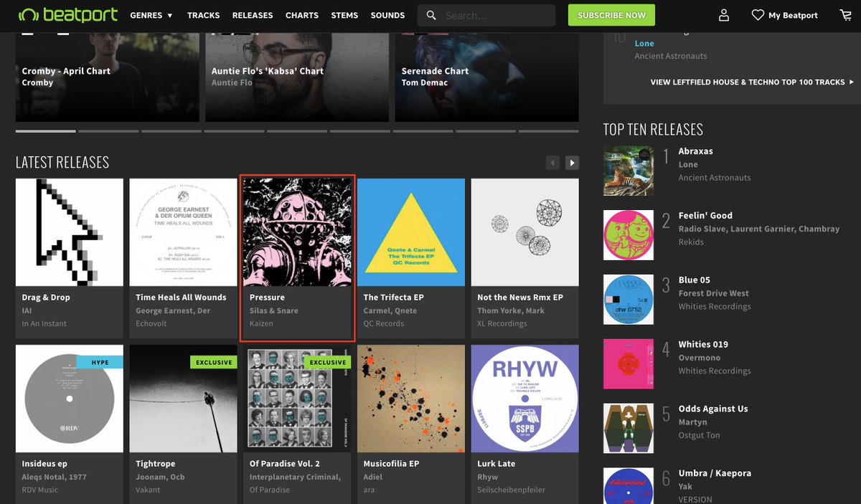Click the Beatport logo
This screenshot has width=861, height=504.
[67, 15]
